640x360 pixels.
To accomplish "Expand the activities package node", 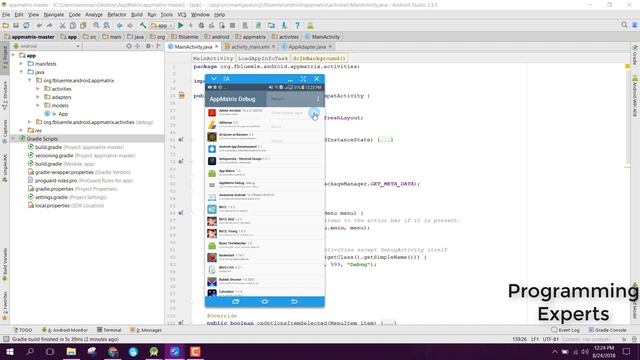I will pyautogui.click(x=38, y=89).
